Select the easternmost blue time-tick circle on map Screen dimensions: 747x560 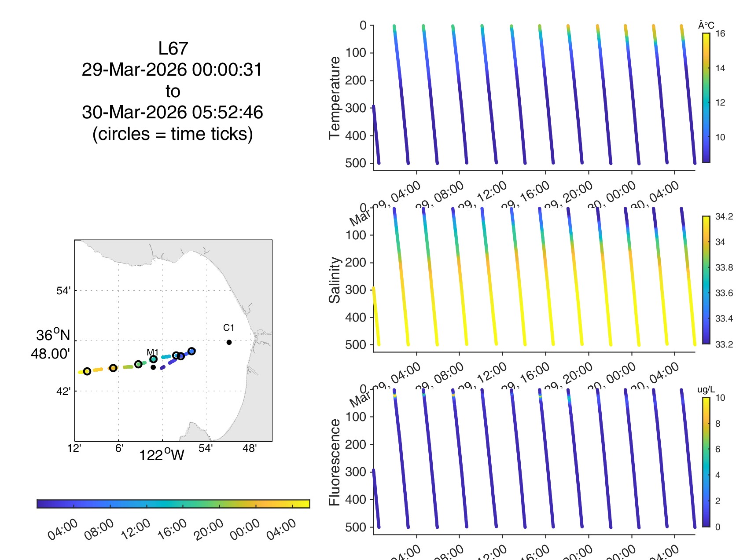pyautogui.click(x=191, y=351)
